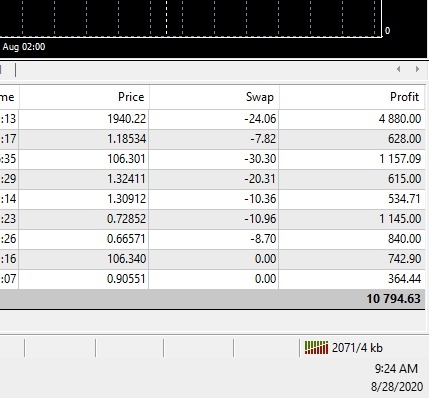Sort trades by the Profit column header
The image size is (429, 398).
pos(352,97)
